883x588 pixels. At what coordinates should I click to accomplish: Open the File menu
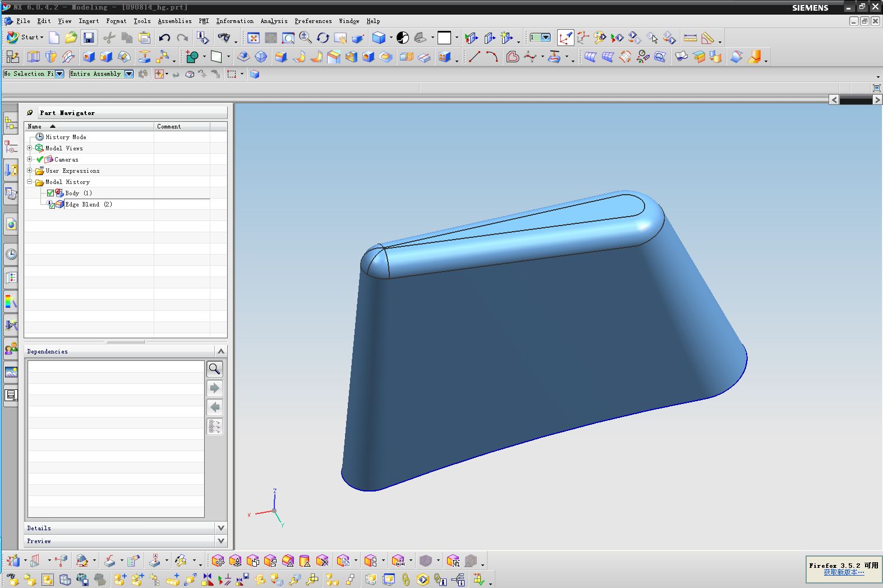pyautogui.click(x=23, y=21)
